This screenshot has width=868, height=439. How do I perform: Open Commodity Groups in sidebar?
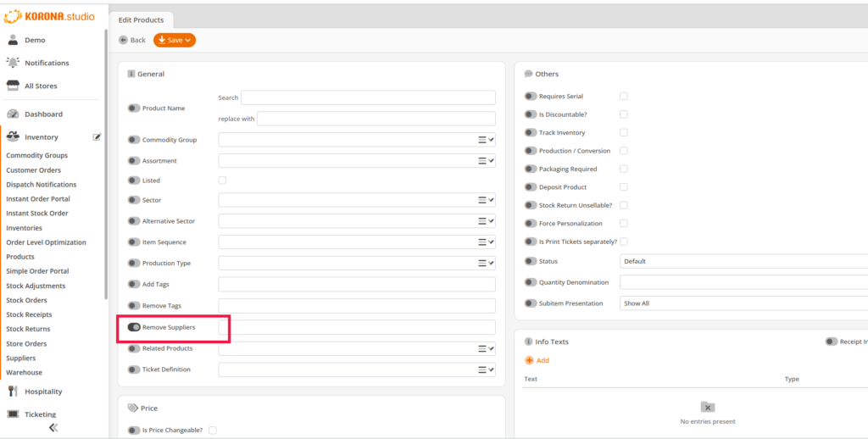tap(37, 156)
